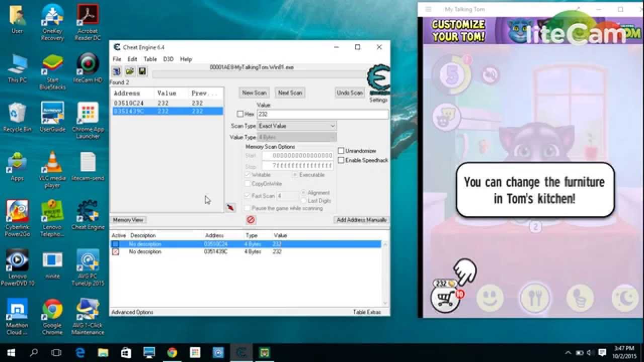The image size is (644, 362).
Task: Open liteCam HD desktop icon
Action: tap(88, 68)
